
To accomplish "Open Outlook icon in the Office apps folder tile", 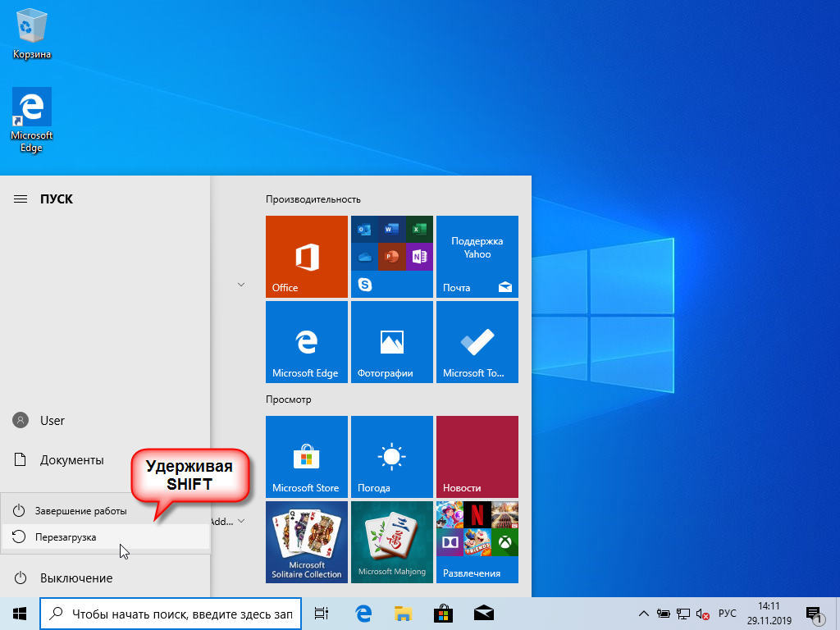I will pyautogui.click(x=365, y=230).
